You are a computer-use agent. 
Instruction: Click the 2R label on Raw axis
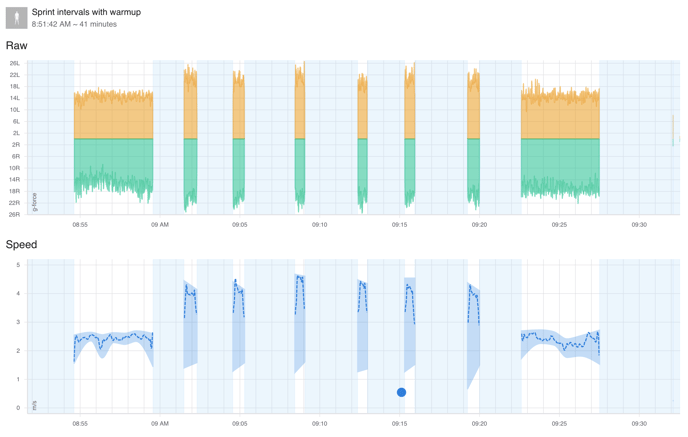point(16,145)
